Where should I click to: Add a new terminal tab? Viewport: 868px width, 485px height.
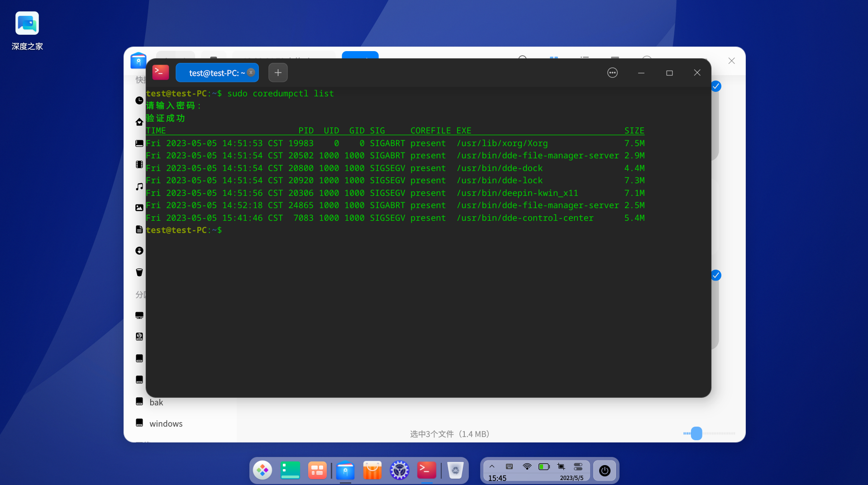pos(278,73)
